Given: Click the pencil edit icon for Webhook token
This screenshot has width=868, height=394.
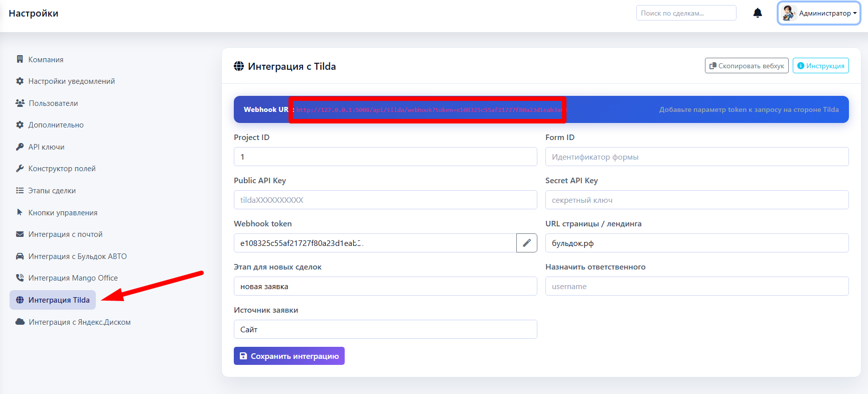Looking at the screenshot, I should click(x=526, y=243).
